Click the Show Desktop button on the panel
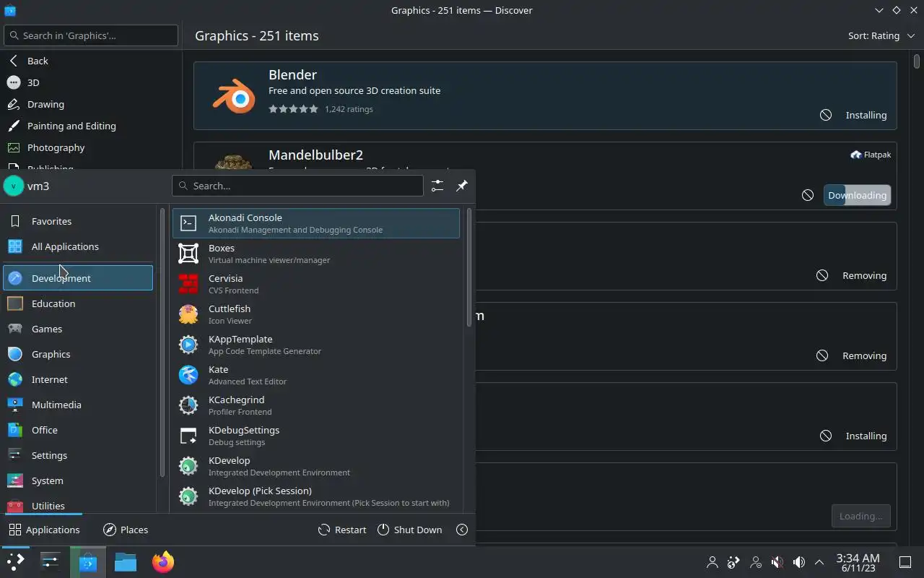The image size is (924, 578). point(905,561)
